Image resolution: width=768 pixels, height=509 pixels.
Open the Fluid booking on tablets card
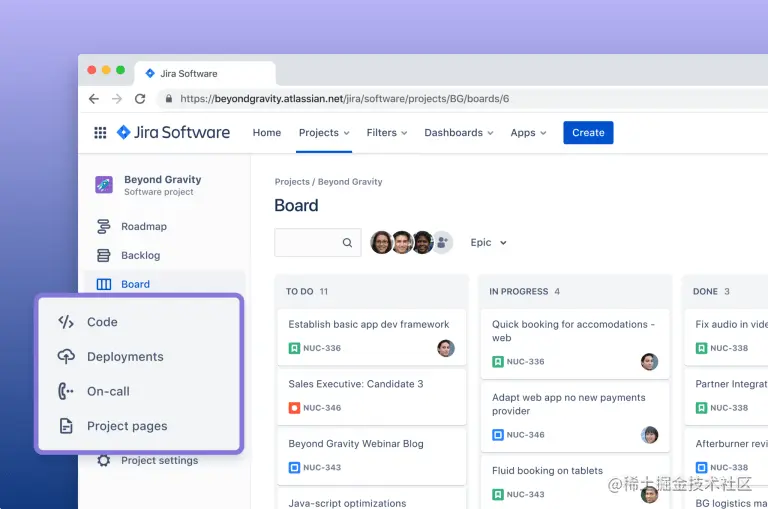click(x=575, y=482)
